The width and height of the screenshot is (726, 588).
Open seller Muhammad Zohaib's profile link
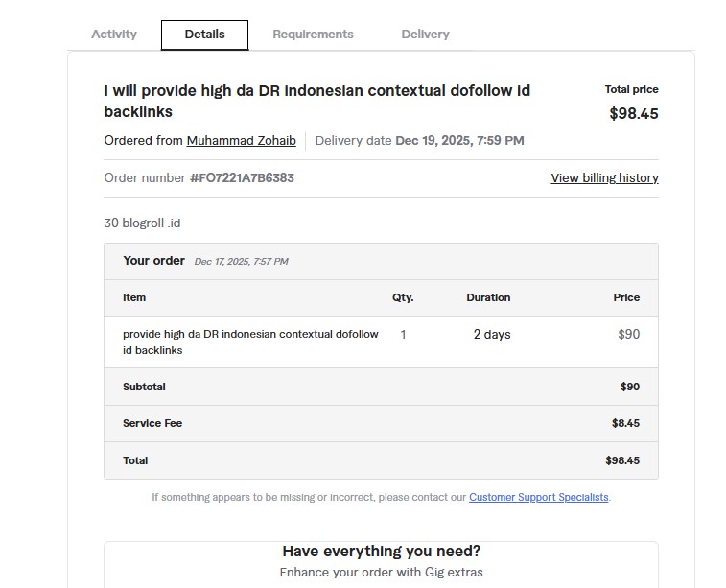(241, 141)
